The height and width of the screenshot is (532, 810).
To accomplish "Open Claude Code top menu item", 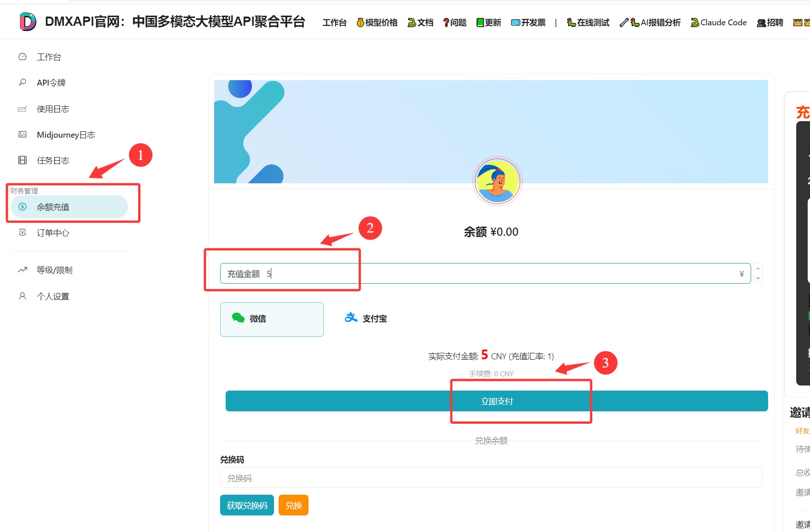I will point(718,23).
